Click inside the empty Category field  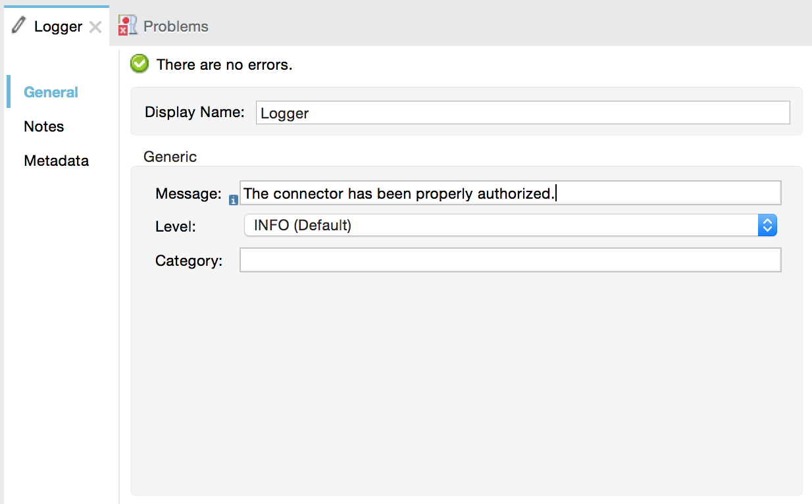point(461,260)
